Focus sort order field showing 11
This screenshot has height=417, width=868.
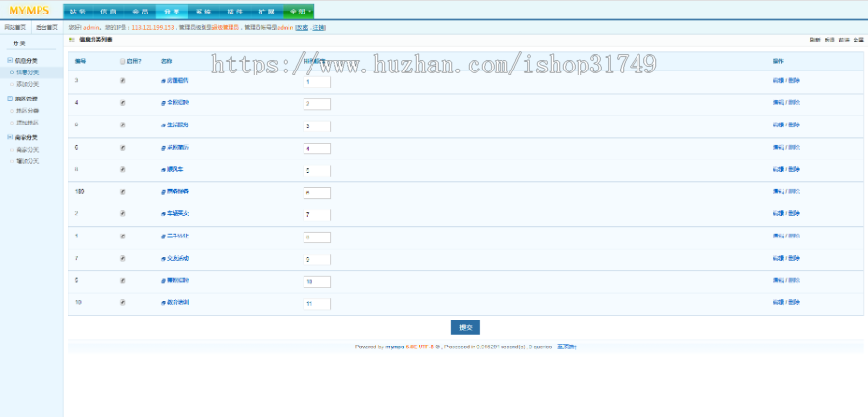point(316,304)
